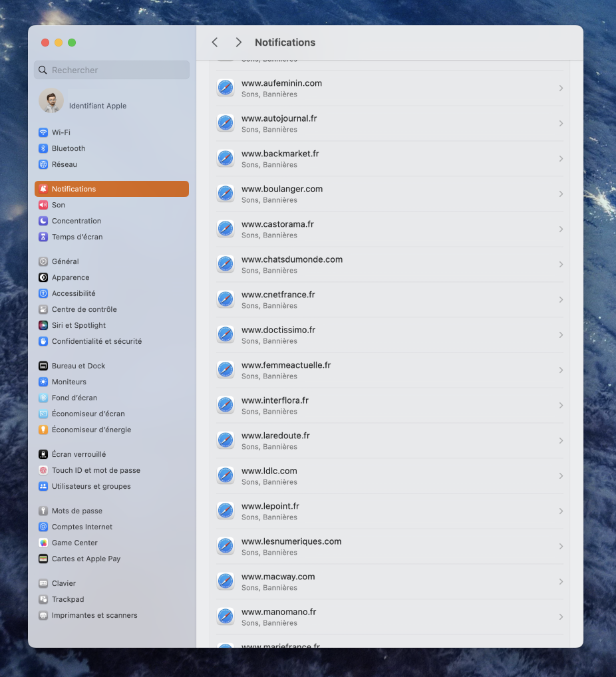Click the Fond d'écran icon
Screen dimensions: 616x677
(43, 398)
